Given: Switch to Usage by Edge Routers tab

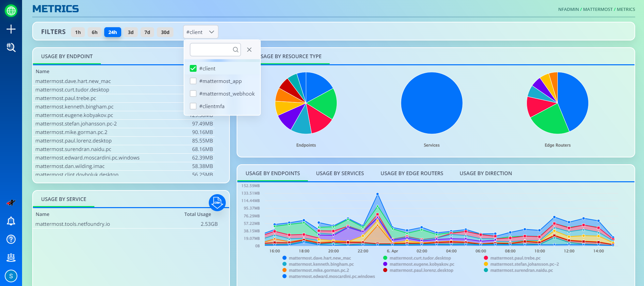Looking at the screenshot, I should click(x=412, y=173).
